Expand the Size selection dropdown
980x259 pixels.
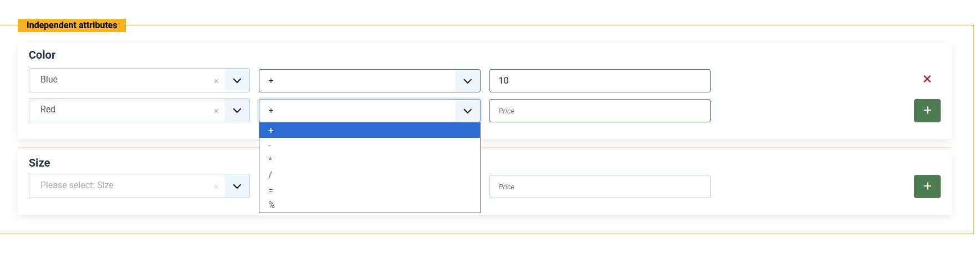(237, 187)
